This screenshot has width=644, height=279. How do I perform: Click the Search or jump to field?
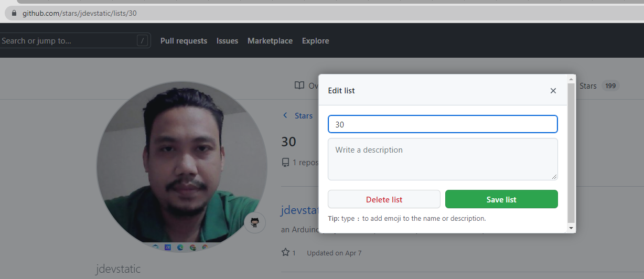pos(75,40)
